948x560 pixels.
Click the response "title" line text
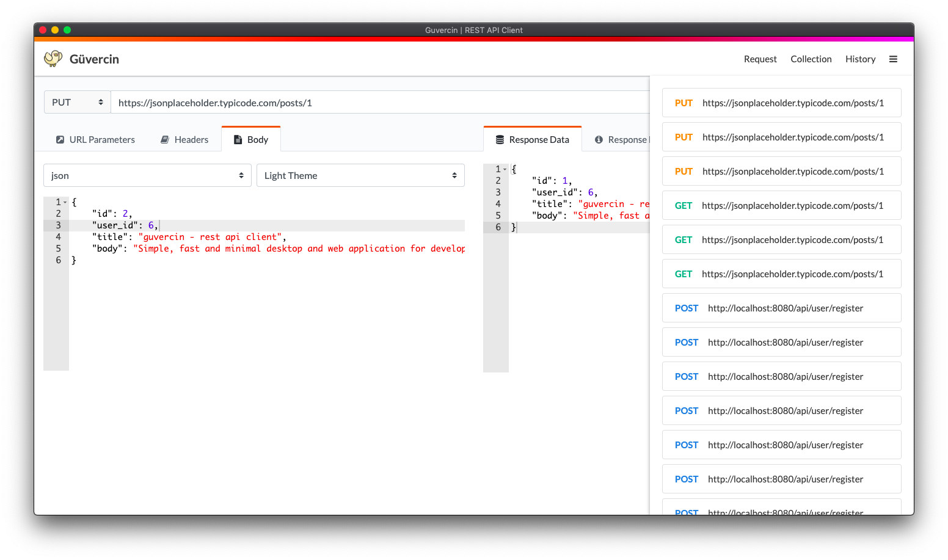(591, 204)
